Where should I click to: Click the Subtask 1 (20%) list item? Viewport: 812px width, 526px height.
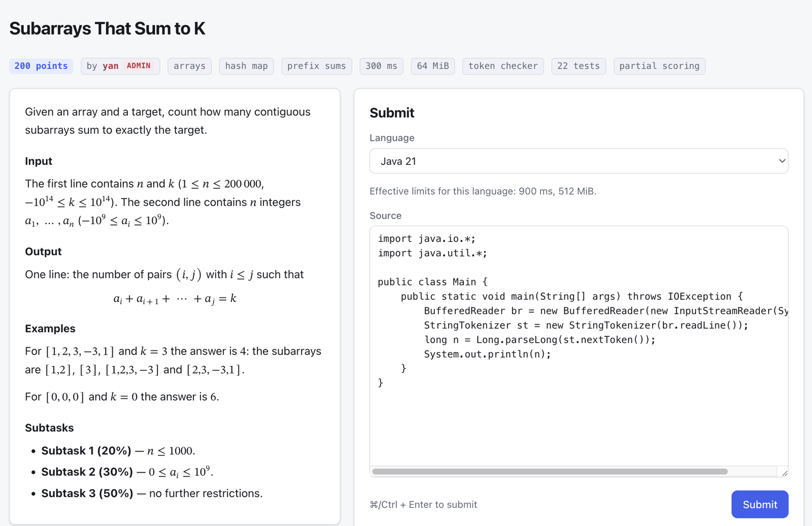click(x=118, y=451)
